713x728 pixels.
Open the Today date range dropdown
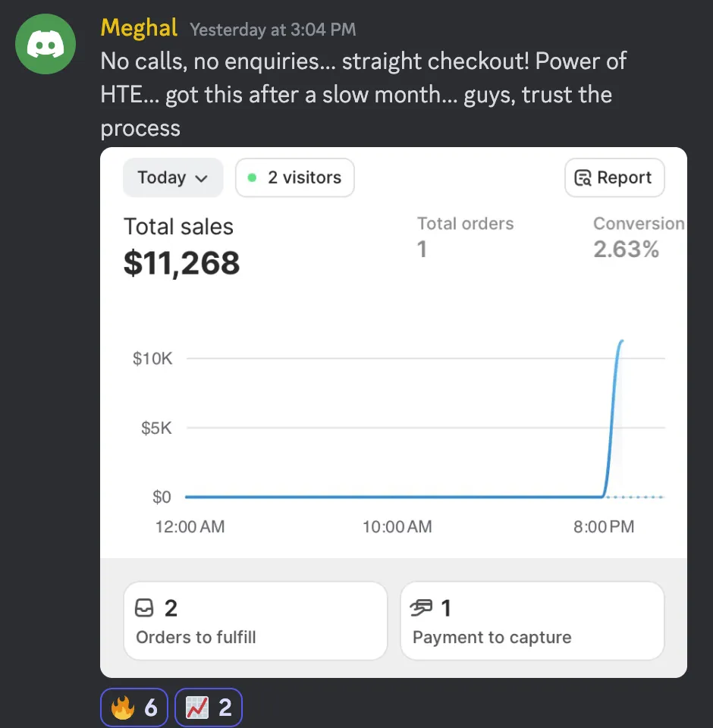tap(173, 177)
